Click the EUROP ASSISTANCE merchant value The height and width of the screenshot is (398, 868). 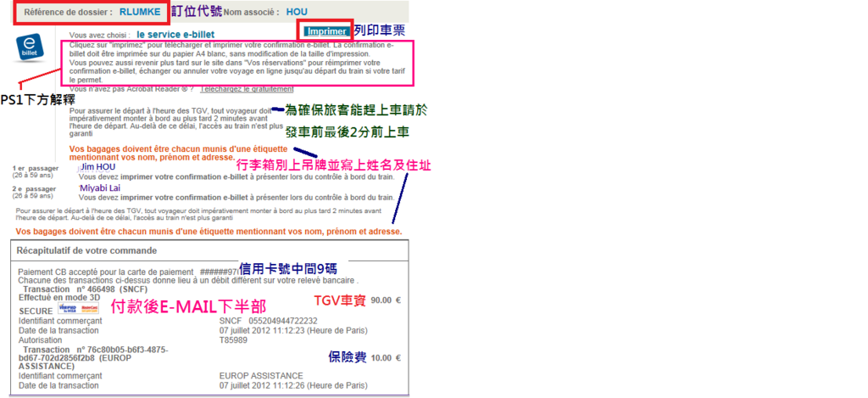click(261, 376)
